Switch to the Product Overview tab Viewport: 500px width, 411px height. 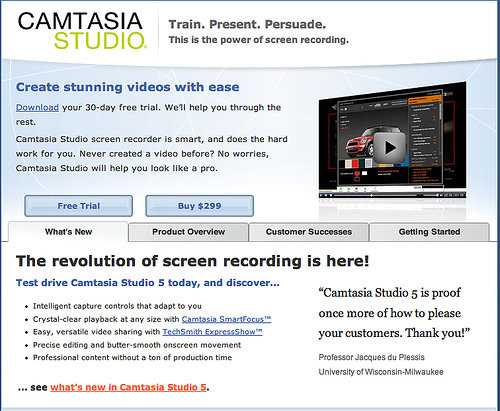(x=188, y=232)
